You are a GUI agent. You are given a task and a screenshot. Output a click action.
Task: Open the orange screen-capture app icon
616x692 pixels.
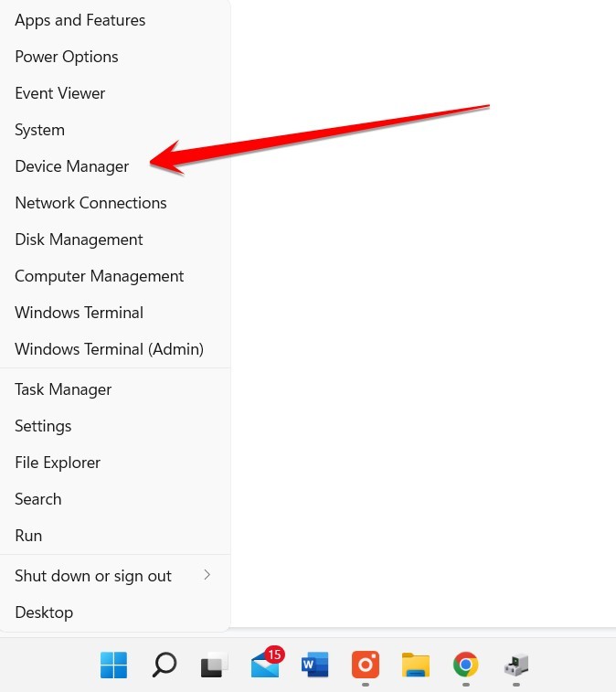(x=366, y=665)
